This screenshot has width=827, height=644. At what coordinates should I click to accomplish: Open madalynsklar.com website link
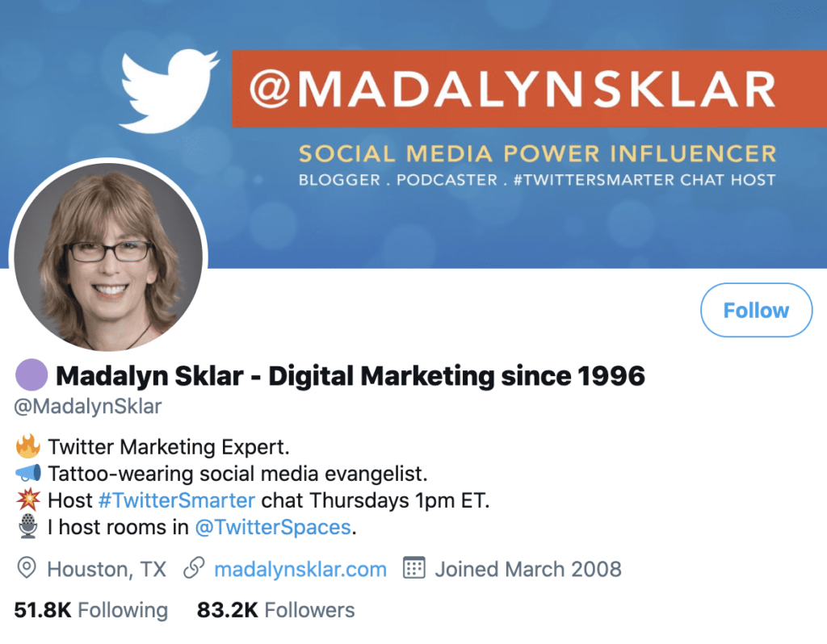point(300,569)
